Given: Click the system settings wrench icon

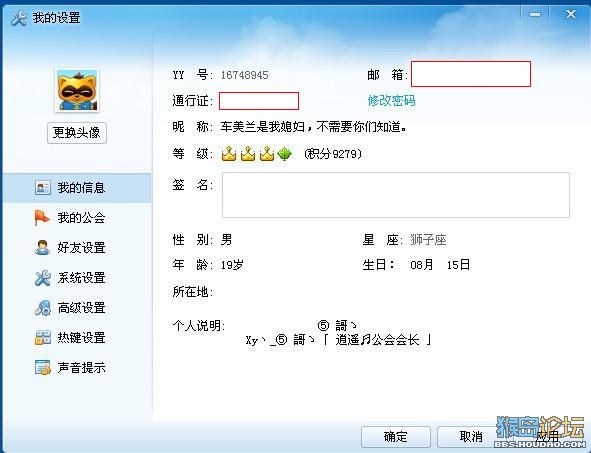Looking at the screenshot, I should tap(43, 278).
